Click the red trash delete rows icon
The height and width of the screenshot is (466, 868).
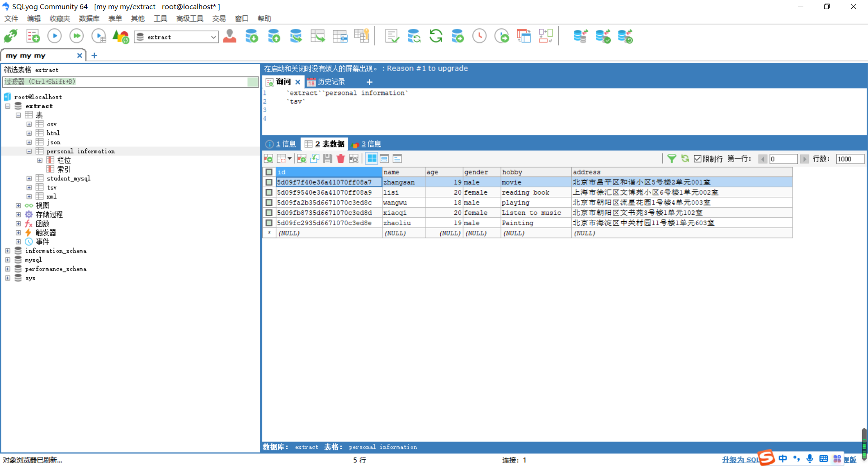tap(341, 159)
